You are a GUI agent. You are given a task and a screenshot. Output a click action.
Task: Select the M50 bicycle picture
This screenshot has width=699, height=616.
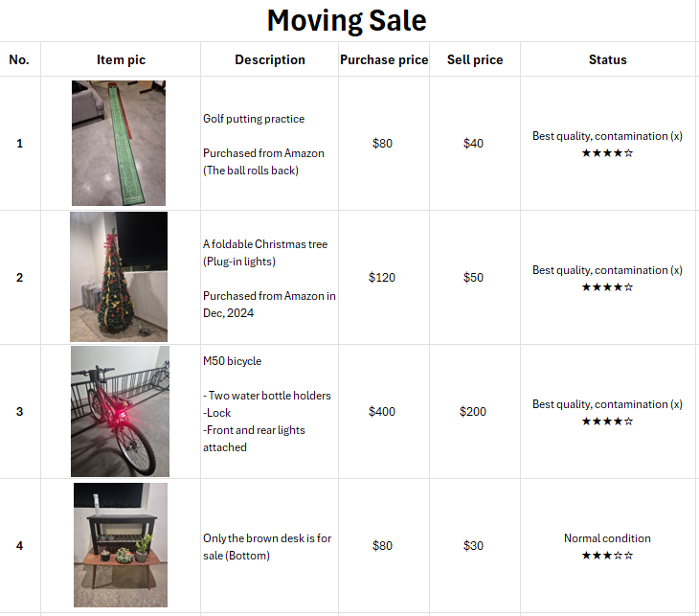pos(120,411)
